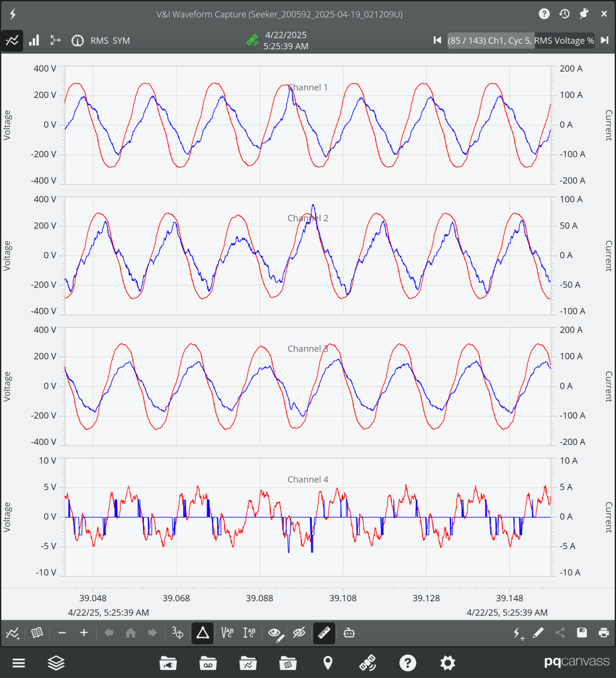Jump to the first record
This screenshot has height=678, width=616.
tap(437, 40)
